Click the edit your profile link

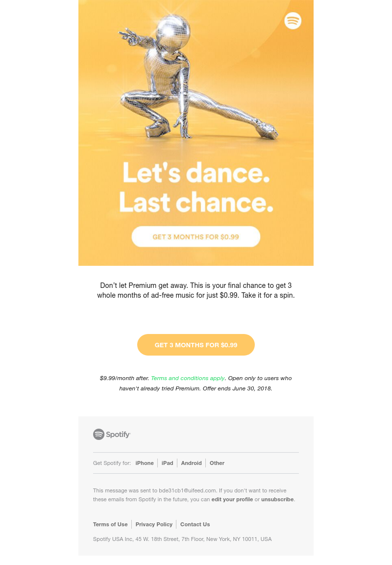(x=232, y=499)
